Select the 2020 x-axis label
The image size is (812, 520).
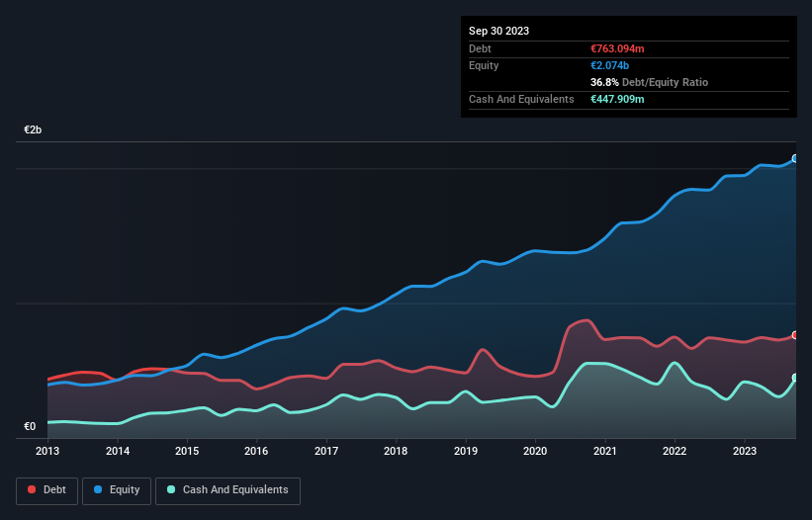coord(535,451)
